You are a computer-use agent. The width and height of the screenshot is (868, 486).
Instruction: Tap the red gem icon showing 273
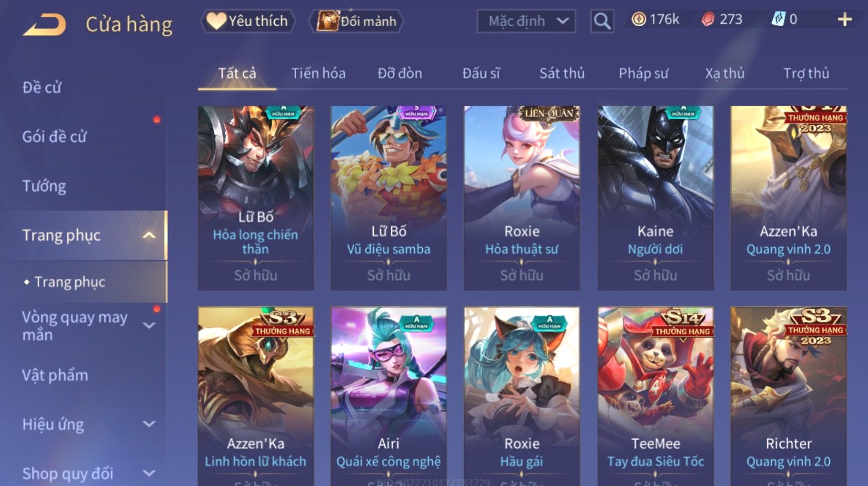[x=708, y=20]
